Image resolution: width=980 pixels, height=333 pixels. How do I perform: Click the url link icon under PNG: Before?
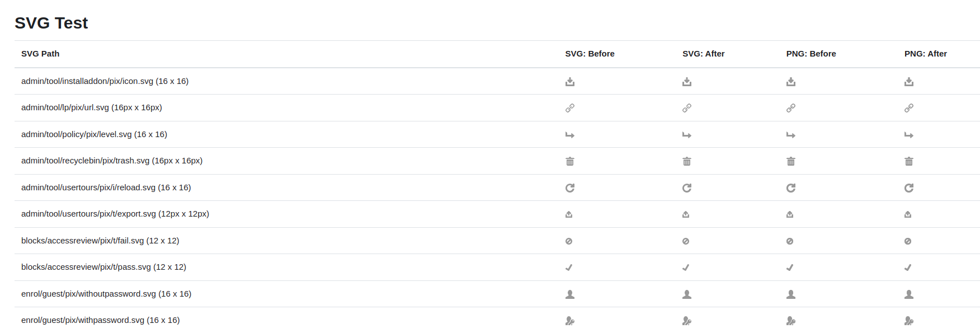pyautogui.click(x=791, y=108)
